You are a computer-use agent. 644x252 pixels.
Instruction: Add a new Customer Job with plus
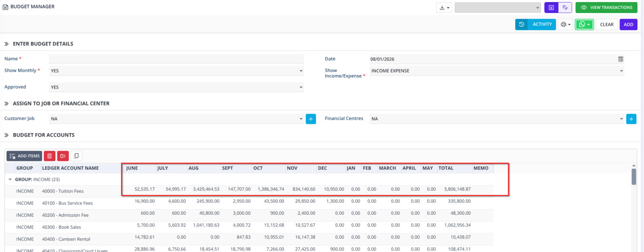(311, 119)
